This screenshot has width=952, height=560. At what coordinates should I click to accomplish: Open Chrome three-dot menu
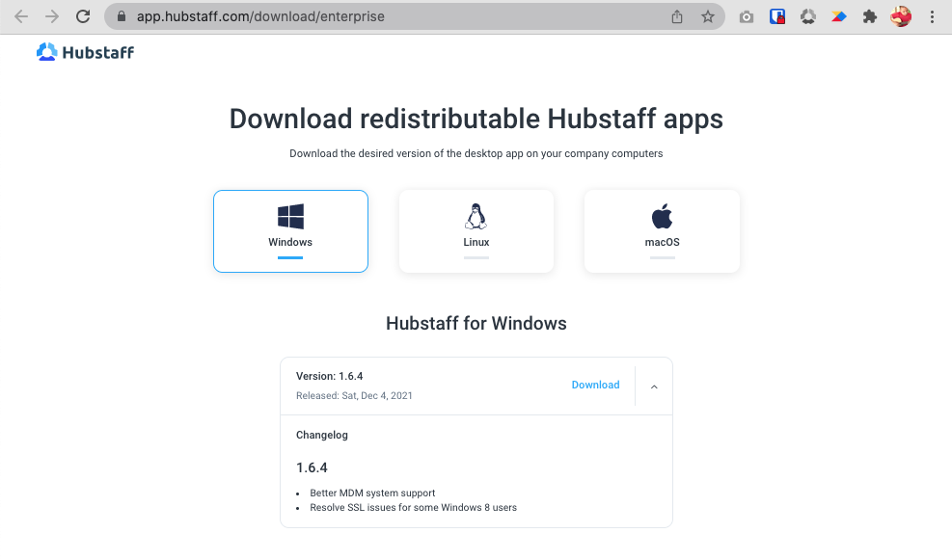point(932,16)
